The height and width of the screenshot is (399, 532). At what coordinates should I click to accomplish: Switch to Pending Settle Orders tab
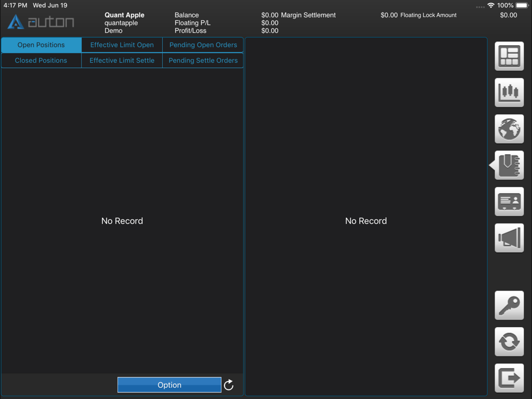click(203, 61)
